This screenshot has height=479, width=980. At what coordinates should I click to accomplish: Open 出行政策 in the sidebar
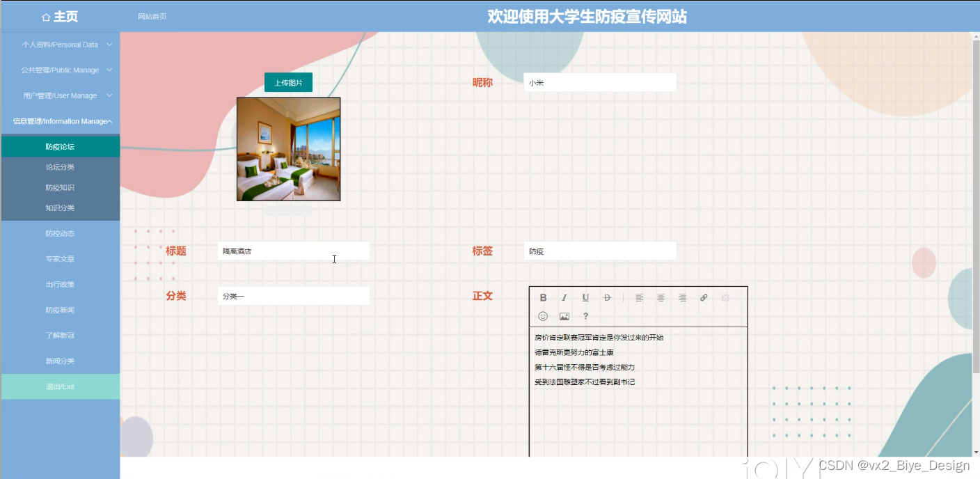61,284
